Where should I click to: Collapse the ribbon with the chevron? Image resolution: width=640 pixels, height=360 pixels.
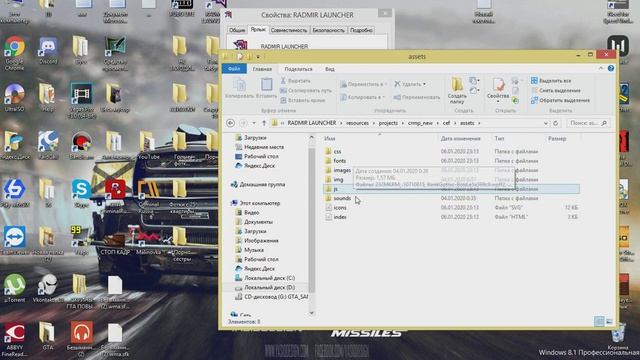click(601, 69)
